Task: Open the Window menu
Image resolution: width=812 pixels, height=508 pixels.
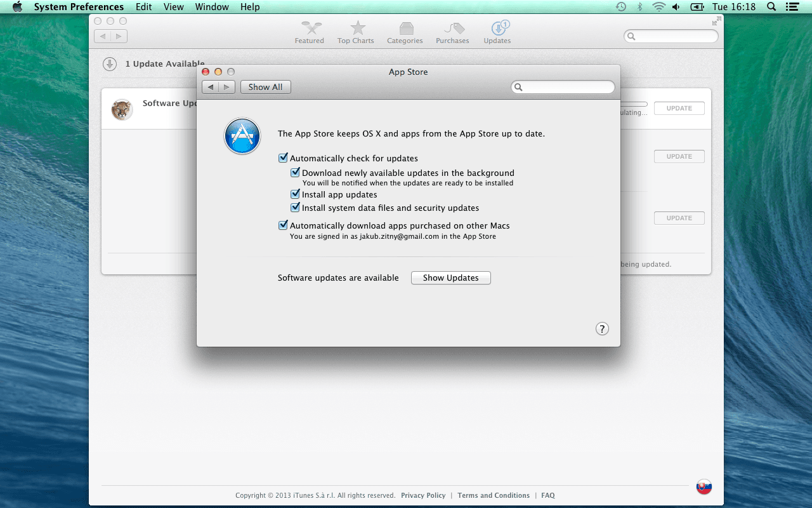Action: [212, 7]
